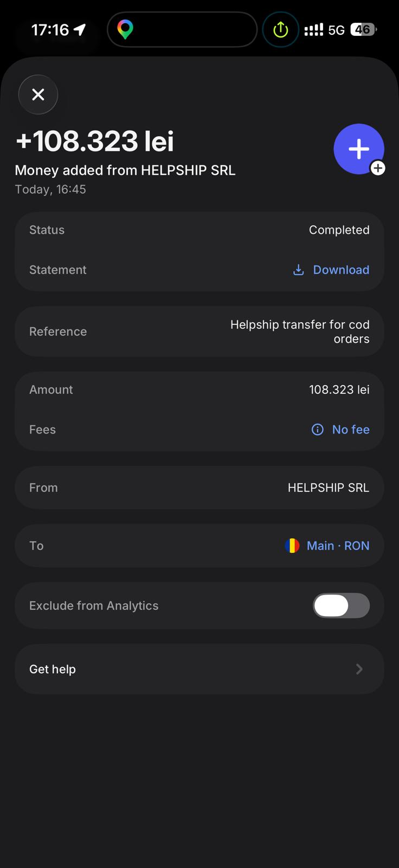Tap the purple plus button
The width and height of the screenshot is (399, 868).
(x=359, y=149)
